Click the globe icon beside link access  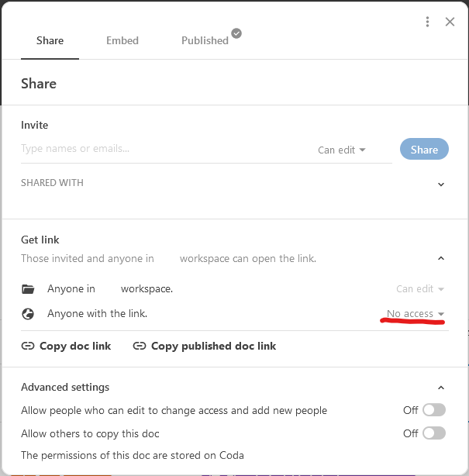pyautogui.click(x=29, y=314)
